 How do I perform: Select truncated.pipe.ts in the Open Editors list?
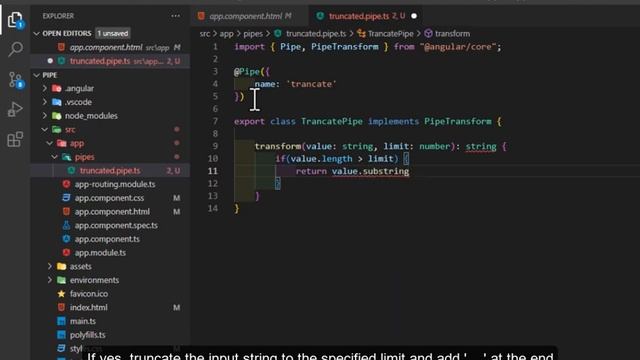(110, 61)
